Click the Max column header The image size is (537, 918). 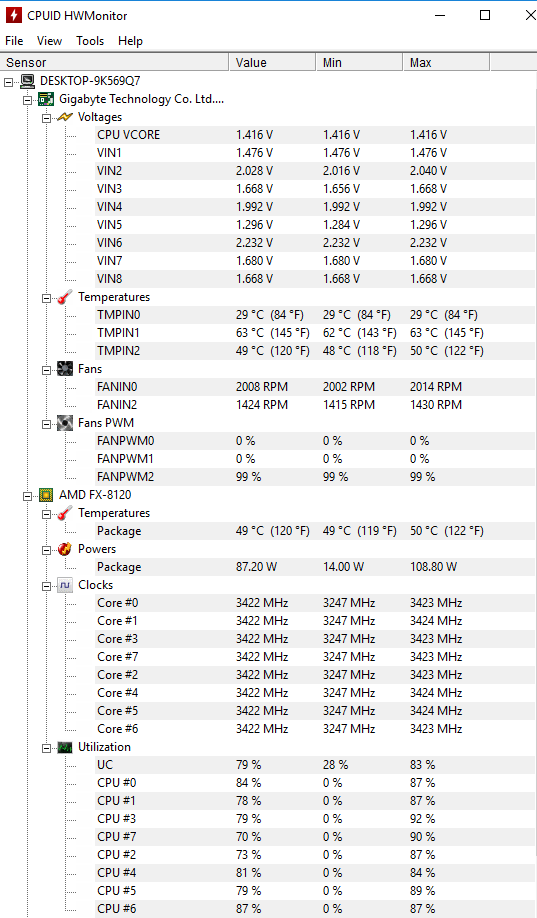coord(446,63)
